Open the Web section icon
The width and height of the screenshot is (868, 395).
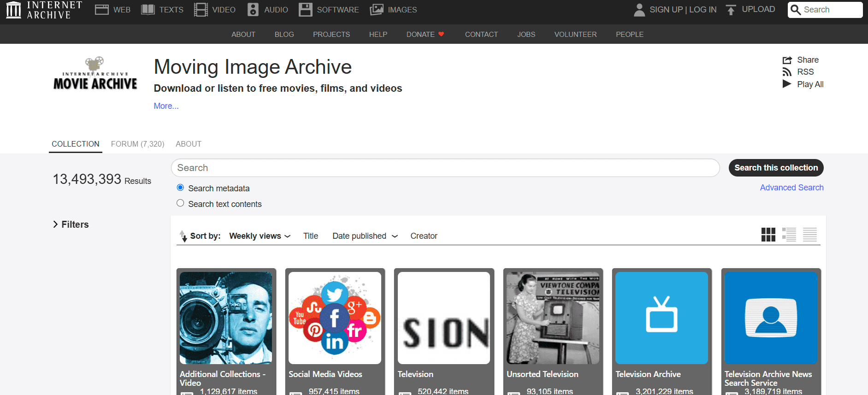[101, 10]
